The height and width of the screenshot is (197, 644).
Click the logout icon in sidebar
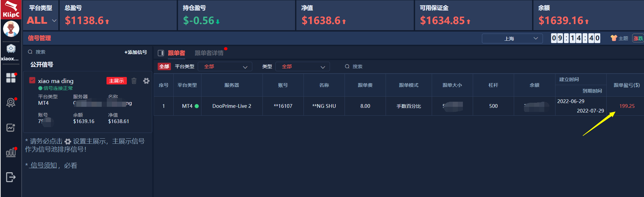(x=11, y=177)
